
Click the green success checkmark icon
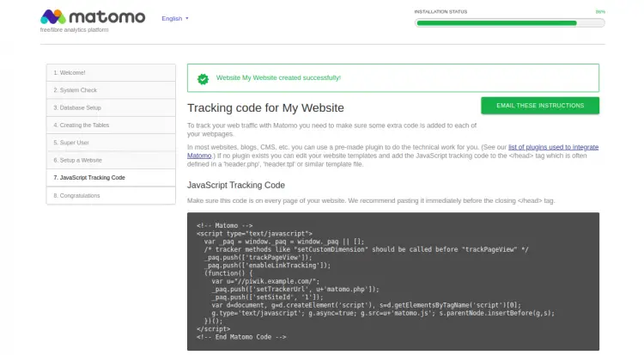203,78
